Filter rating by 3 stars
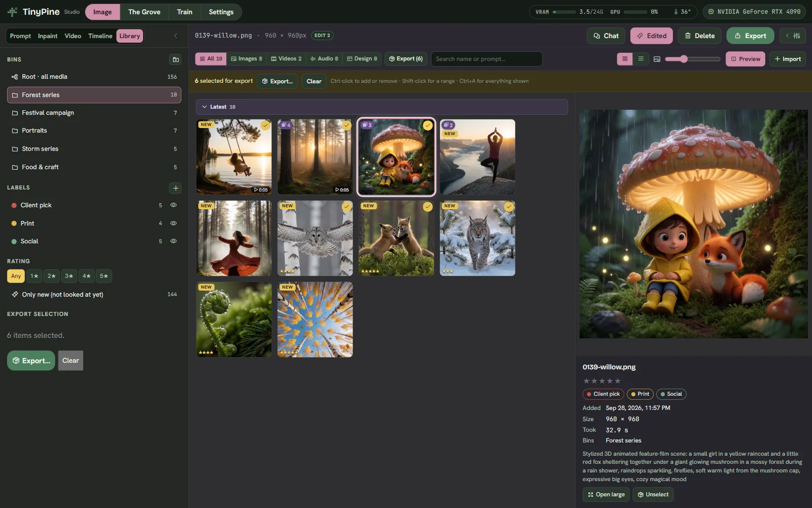The width and height of the screenshot is (812, 508). tap(69, 276)
